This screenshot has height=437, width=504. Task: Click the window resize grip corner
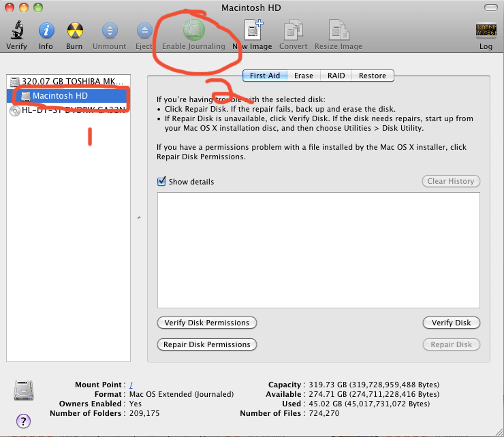click(499, 432)
